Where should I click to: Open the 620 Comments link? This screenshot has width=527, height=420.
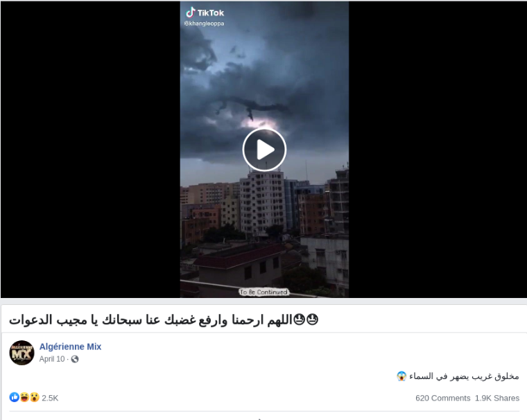[x=442, y=398]
